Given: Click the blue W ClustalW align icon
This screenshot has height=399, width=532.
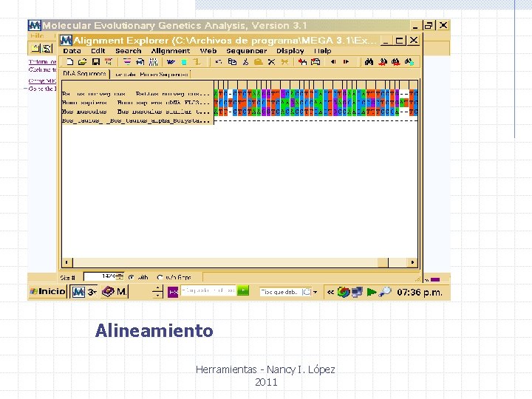Looking at the screenshot, I should tap(171, 62).
